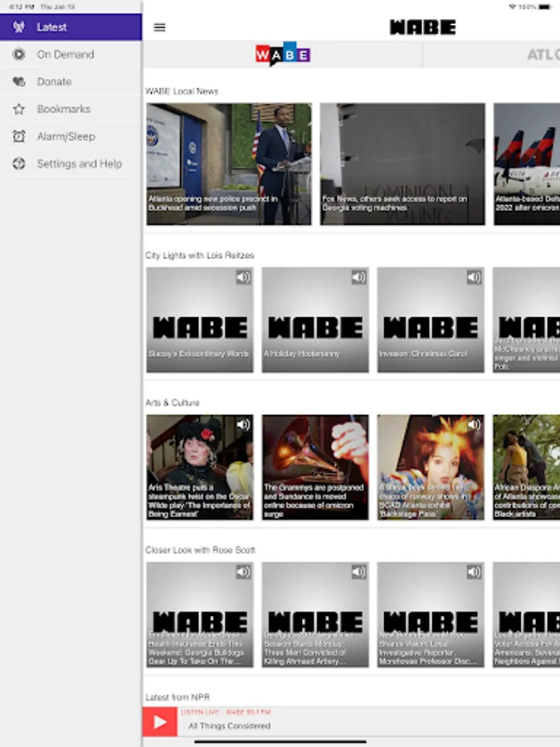Click the Alarm/Sleep clock icon
This screenshot has height=747, width=560.
coord(18,137)
